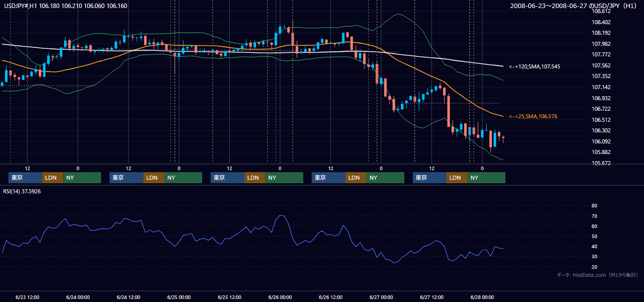Viewport: 644px width, 302px height.
Task: Select the June 27 NY session block
Action: tap(486, 178)
